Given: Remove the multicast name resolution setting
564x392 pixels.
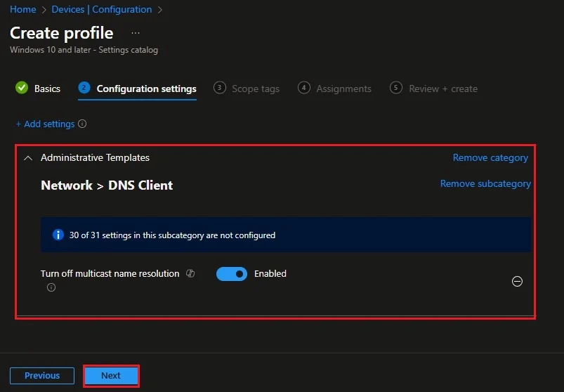Looking at the screenshot, I should 517,281.
